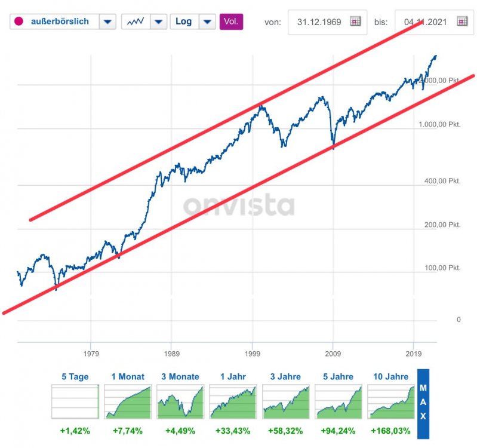Expand the außerbörslich exchange dropdown
This screenshot has height=448, width=477.
[x=107, y=22]
